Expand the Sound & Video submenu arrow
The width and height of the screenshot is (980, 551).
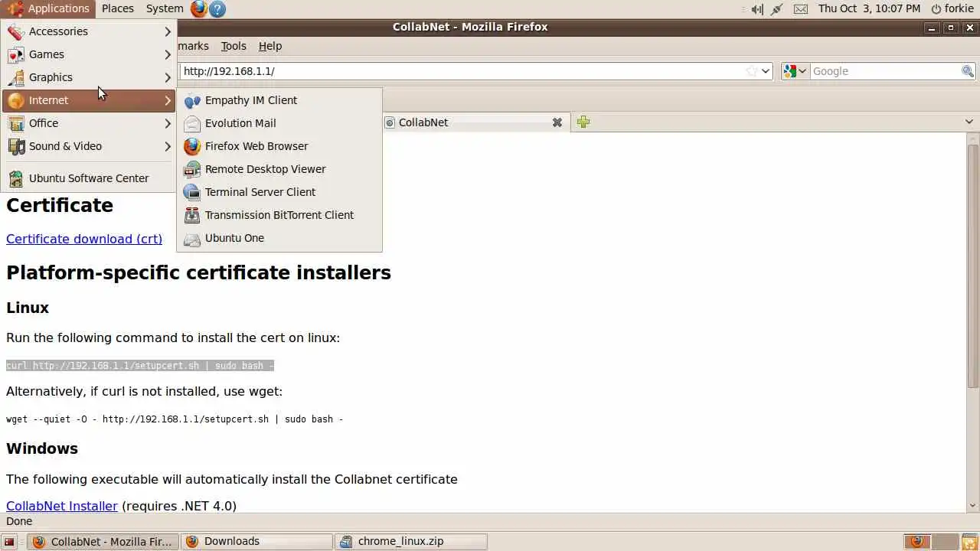coord(168,146)
